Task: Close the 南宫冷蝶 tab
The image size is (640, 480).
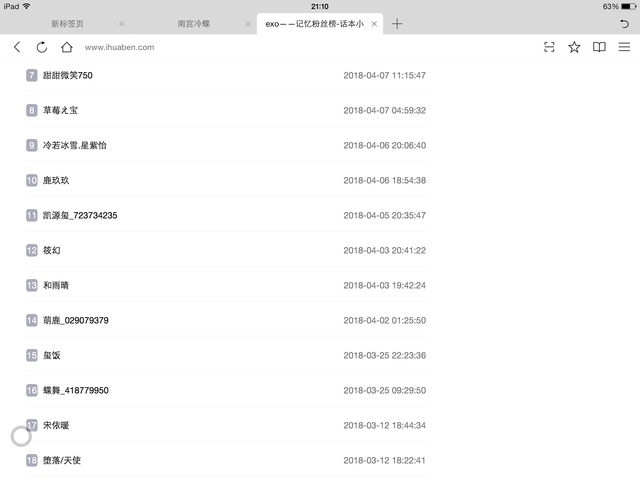Action: [248, 24]
